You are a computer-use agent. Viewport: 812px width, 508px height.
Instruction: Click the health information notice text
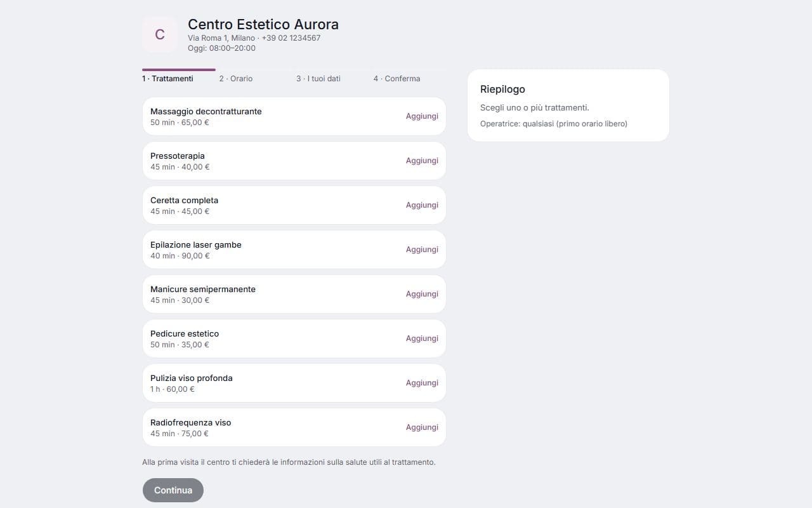pyautogui.click(x=289, y=462)
